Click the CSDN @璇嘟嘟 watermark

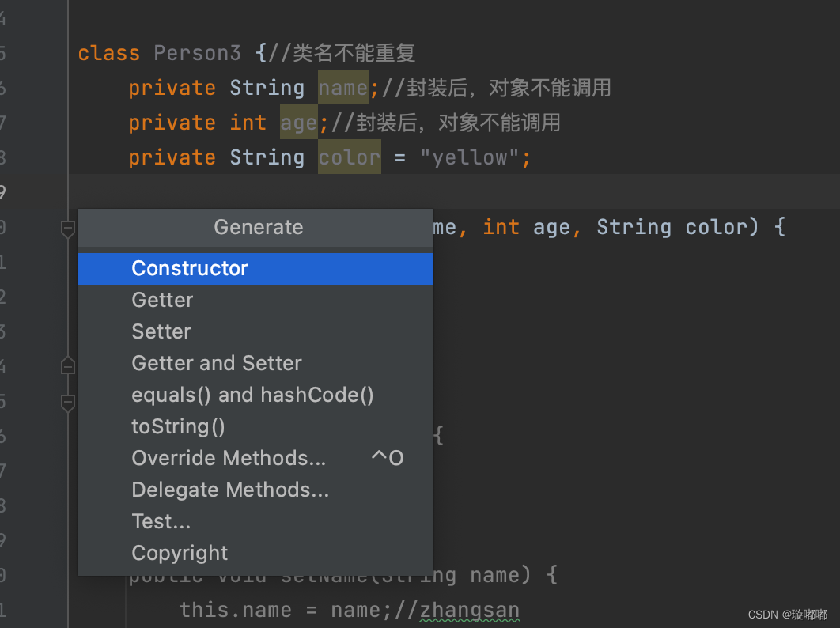click(785, 614)
